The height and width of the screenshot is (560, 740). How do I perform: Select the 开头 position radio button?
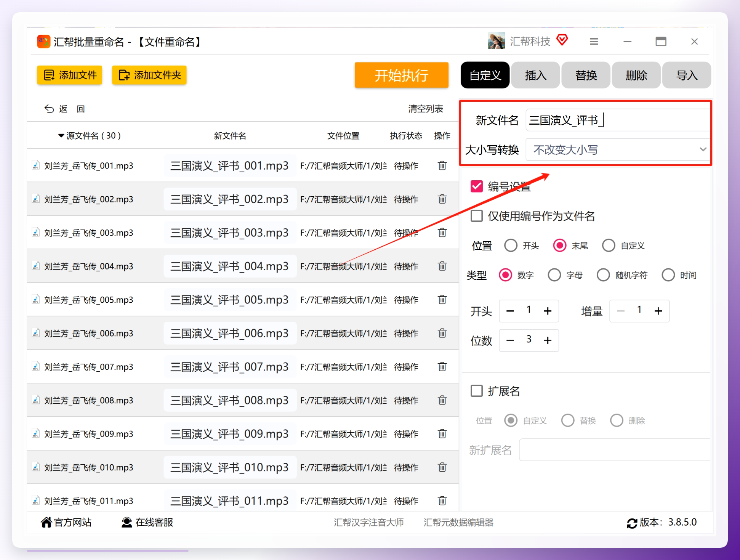coord(511,246)
